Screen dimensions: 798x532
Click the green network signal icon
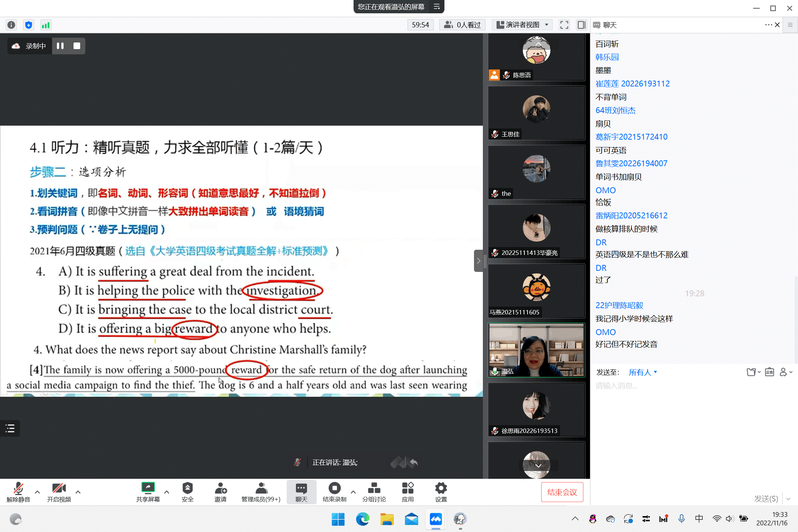45,25
